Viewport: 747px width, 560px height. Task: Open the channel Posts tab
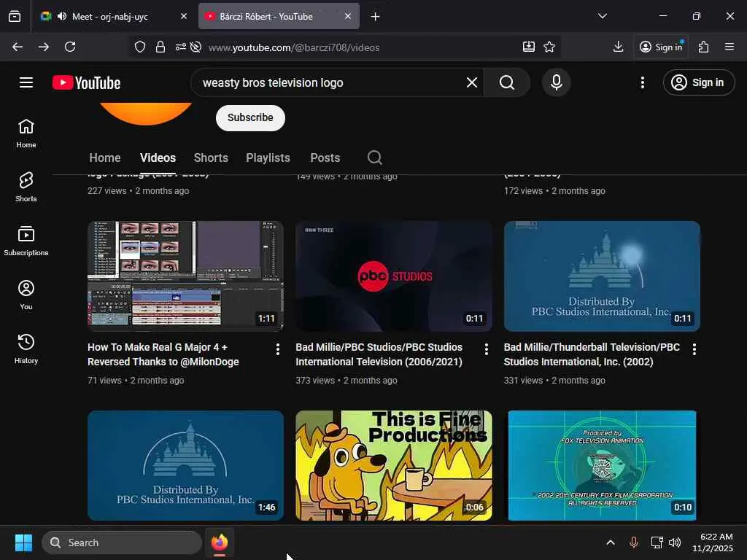point(325,157)
